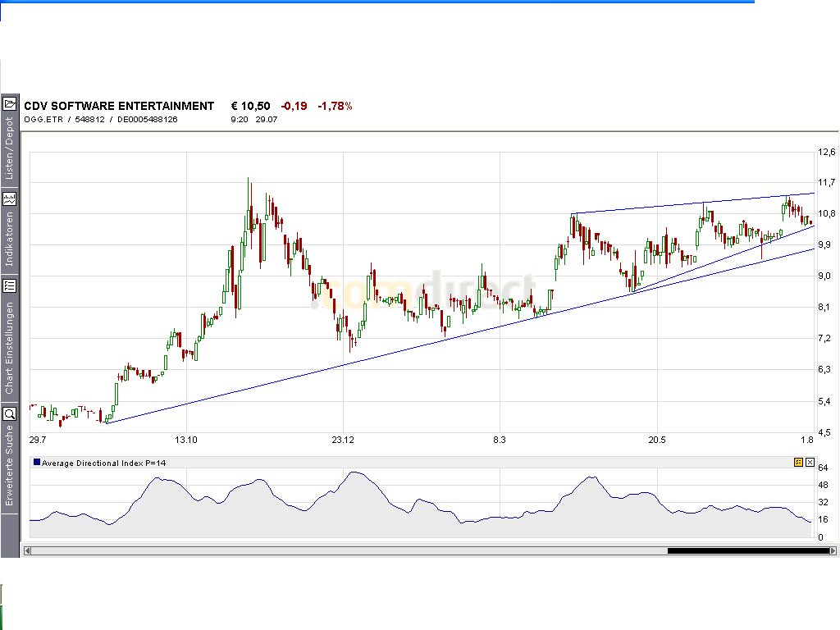840x630 pixels.
Task: Select the Erweiterte Suche magnifier icon
Action: point(11,414)
